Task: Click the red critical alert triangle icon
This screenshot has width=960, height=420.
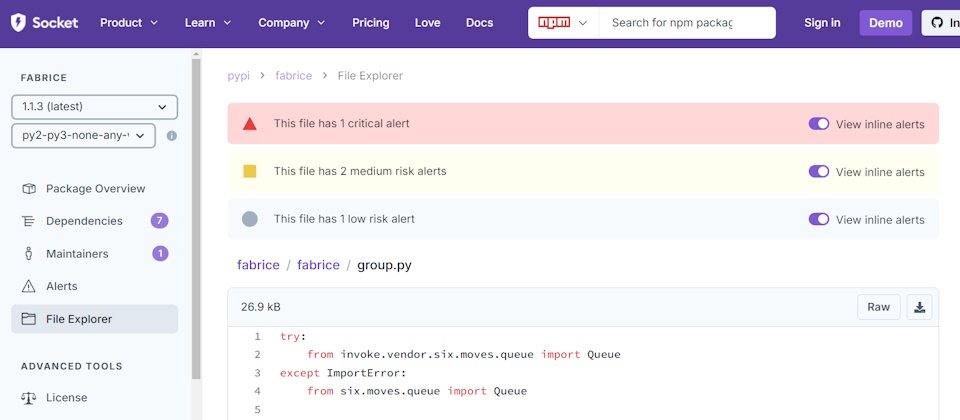Action: (x=249, y=124)
